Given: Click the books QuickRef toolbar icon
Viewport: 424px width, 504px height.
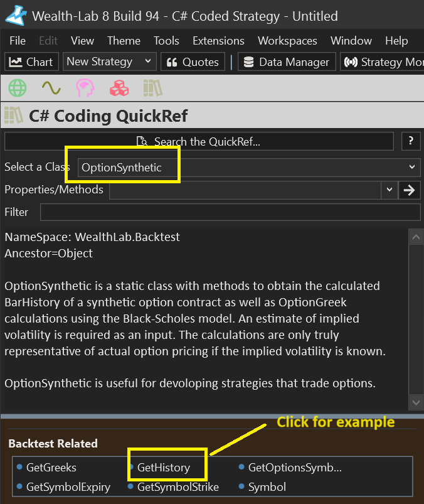Looking at the screenshot, I should point(153,88).
